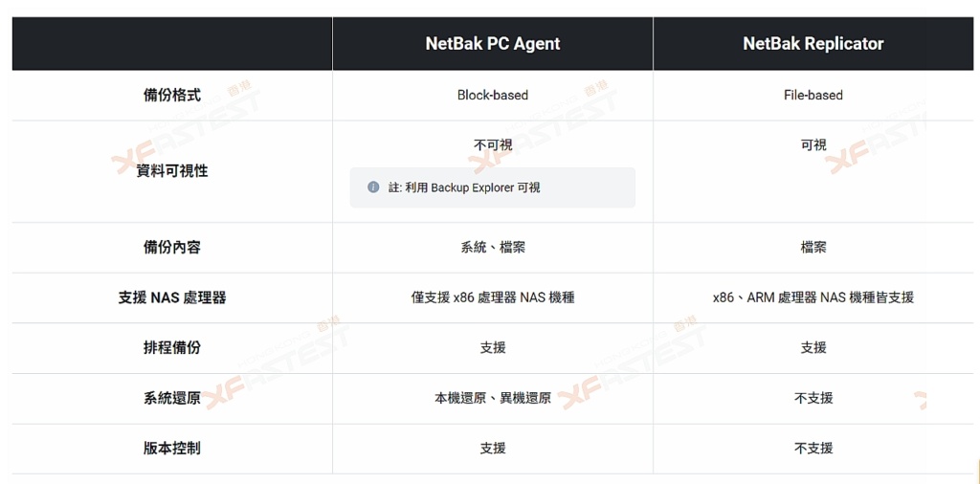
Task: Click the info icon beside the Backup Explorer note
Action: pos(373,187)
